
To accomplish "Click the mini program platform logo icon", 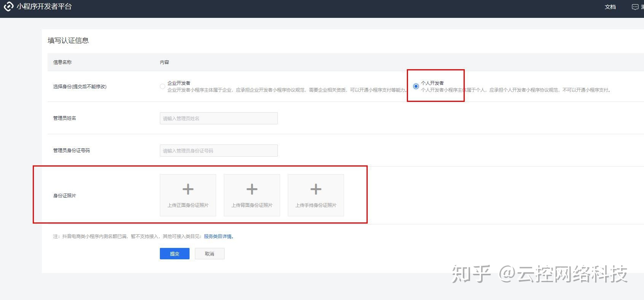I will click(8, 6).
